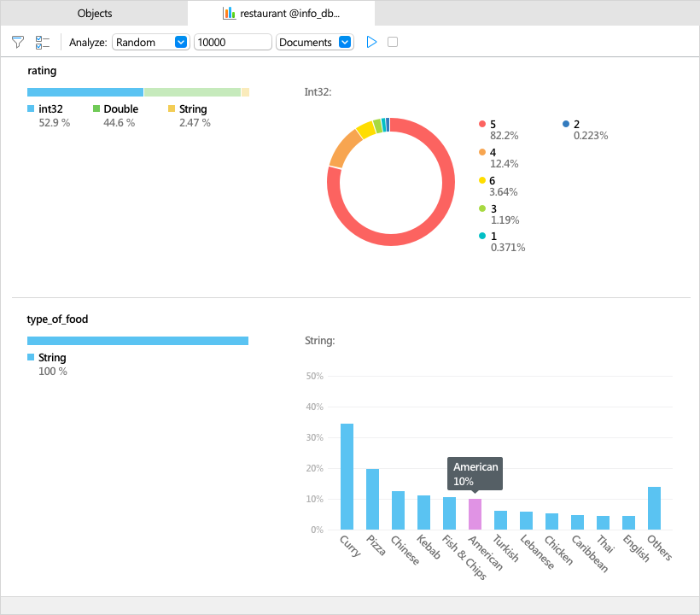Click the type_of_food field name
700x615 pixels.
click(57, 319)
